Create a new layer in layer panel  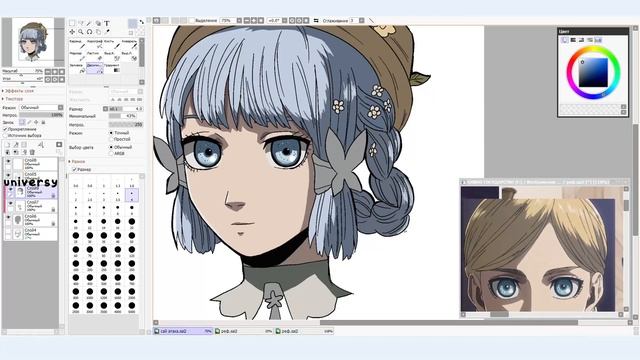[7, 145]
